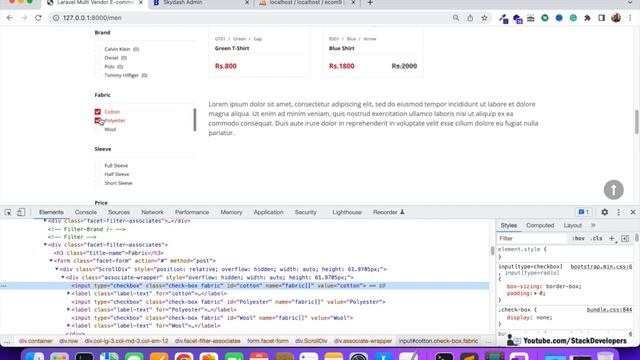
Task: Open bundle.css source link
Action: 609,310
